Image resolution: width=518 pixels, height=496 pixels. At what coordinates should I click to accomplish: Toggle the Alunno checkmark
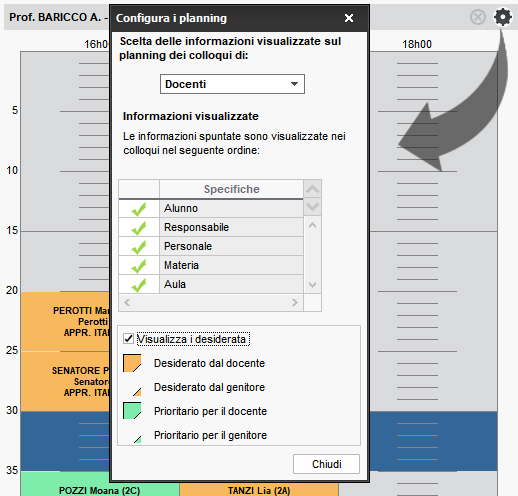(139, 209)
